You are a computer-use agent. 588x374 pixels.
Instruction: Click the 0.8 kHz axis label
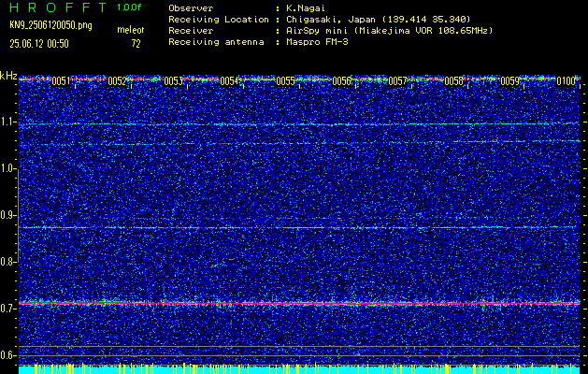coord(7,262)
